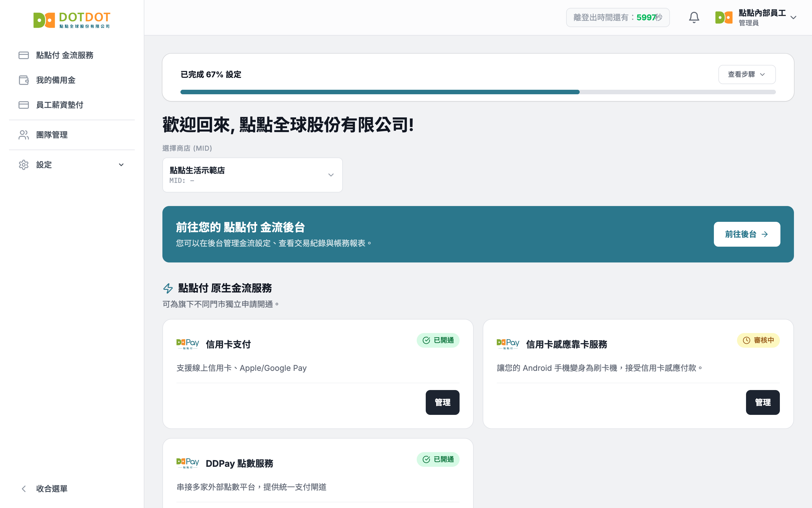
Task: Click 管理 on 信用卡支付 card
Action: [442, 402]
